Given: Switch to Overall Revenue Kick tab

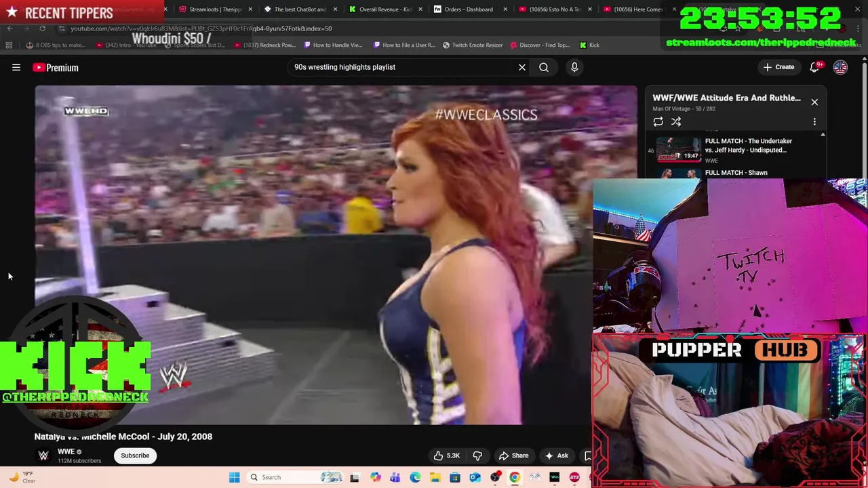Looking at the screenshot, I should point(384,9).
